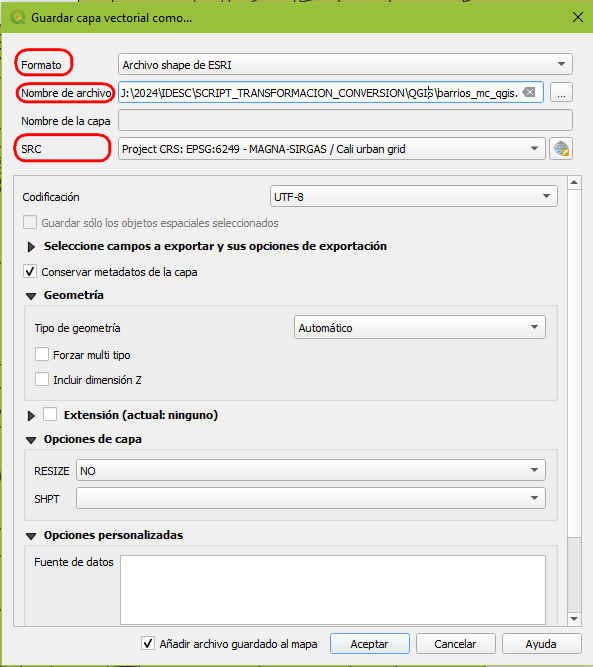Click inside the Fuente de datos text box
Image resolution: width=593 pixels, height=667 pixels.
click(333, 590)
